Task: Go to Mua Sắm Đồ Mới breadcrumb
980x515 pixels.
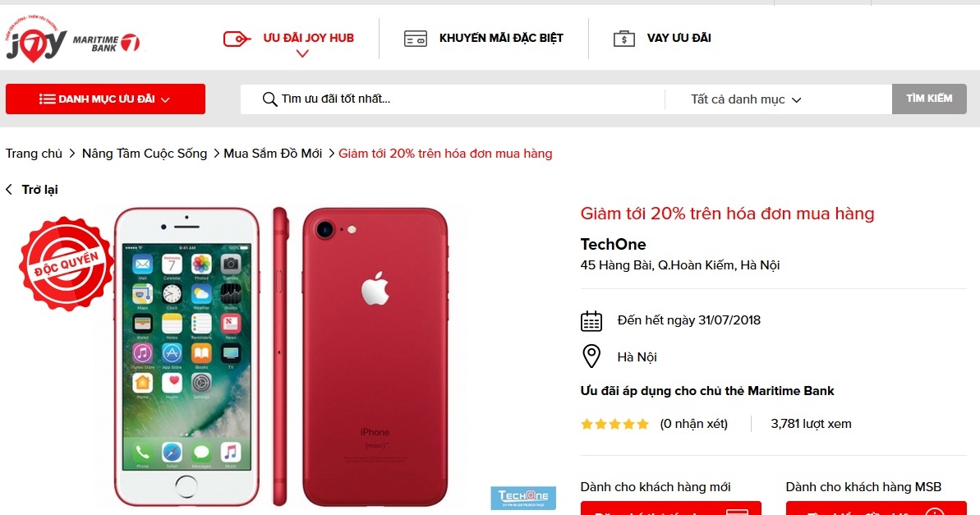Action: coord(273,154)
